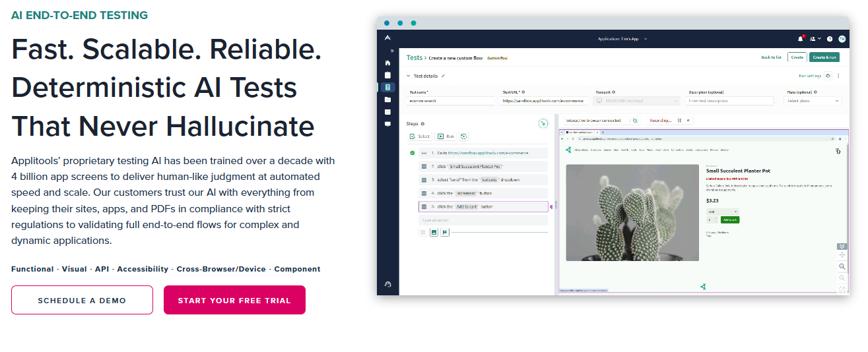Click the Test name input field
The image size is (868, 352).
pos(451,101)
